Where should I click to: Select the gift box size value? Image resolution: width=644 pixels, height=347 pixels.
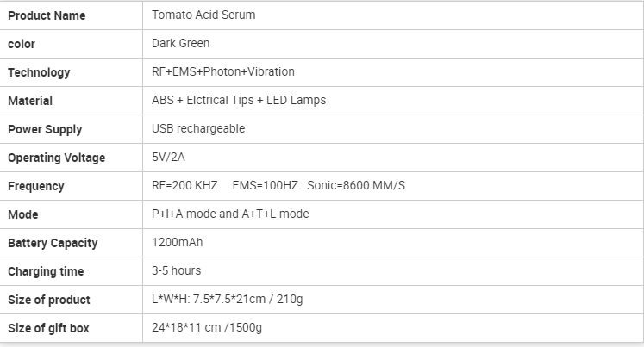[207, 328]
